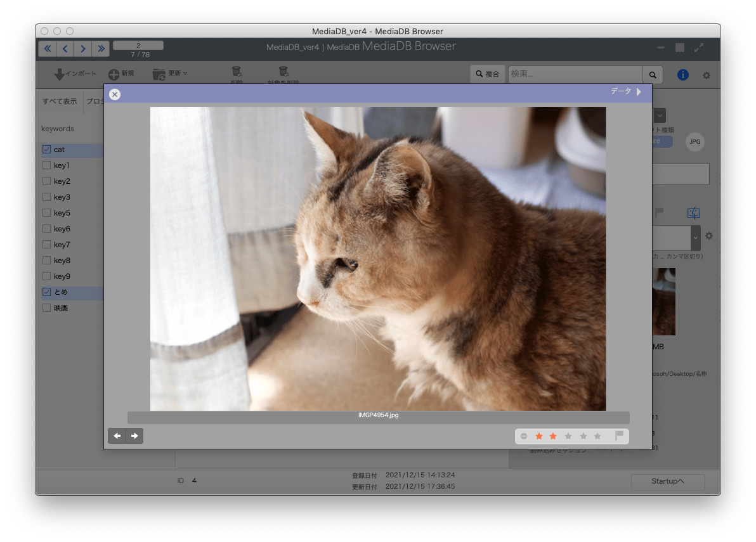756x542 pixels.
Task: Click the small gear beside keyword dropdown
Action: click(x=709, y=236)
